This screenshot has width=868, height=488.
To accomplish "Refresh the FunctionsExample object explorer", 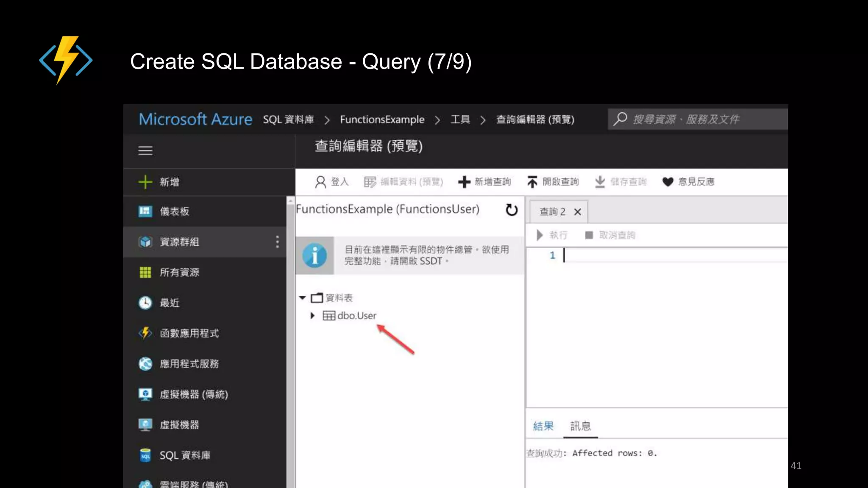I will [512, 210].
